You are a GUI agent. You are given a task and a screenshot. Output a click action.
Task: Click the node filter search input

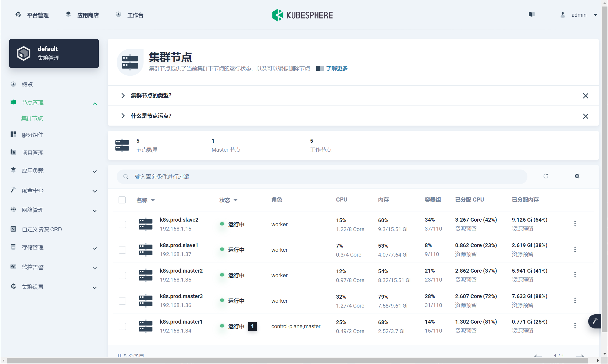[322, 177]
